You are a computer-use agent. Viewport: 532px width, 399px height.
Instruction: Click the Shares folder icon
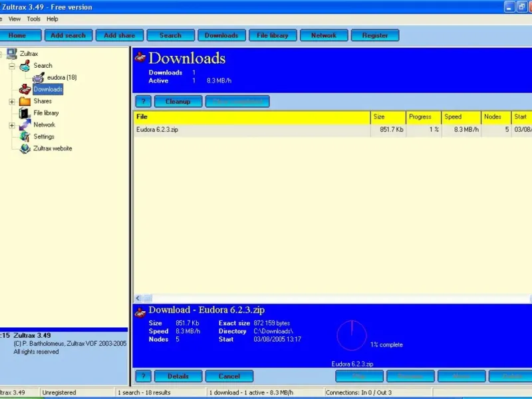click(25, 101)
